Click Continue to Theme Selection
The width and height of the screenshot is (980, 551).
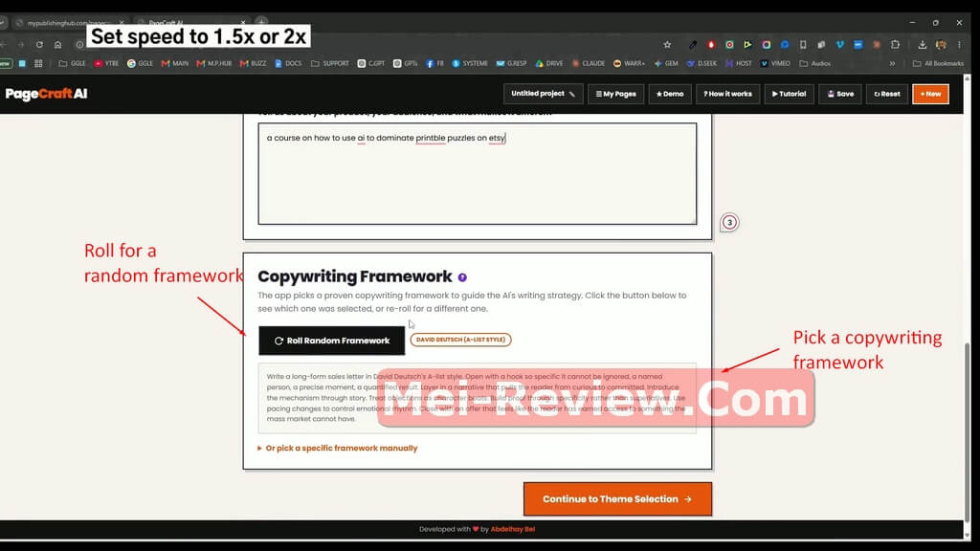tap(617, 499)
